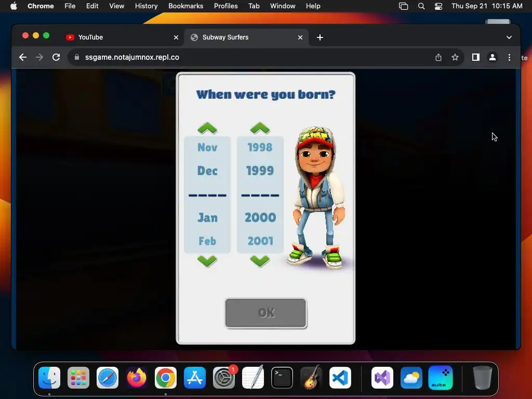Click the date and time display
This screenshot has height=399, width=532.
[487, 6]
